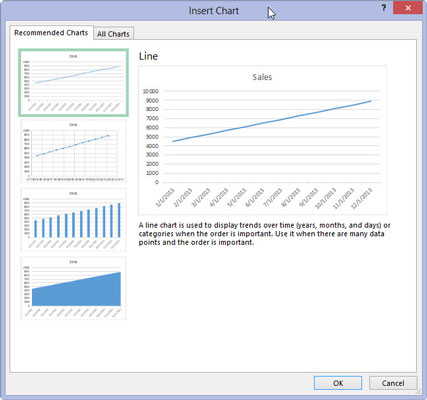Click the 1/1/2013 date label in preview
The height and width of the screenshot is (400, 427).
pos(165,198)
